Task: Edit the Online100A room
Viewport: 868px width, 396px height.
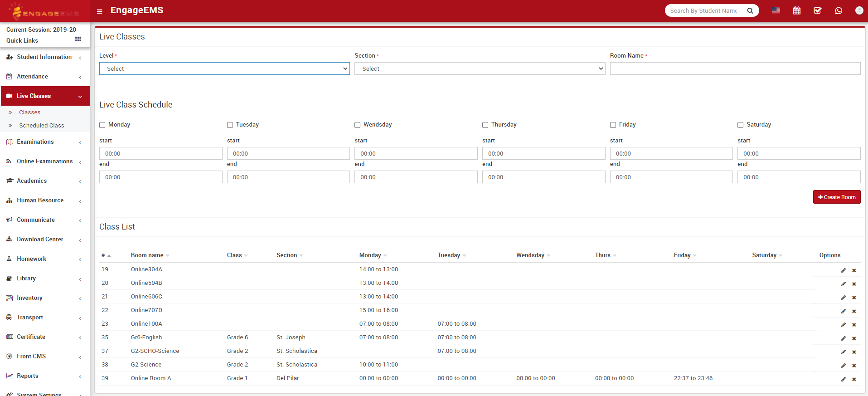Action: coord(844,325)
